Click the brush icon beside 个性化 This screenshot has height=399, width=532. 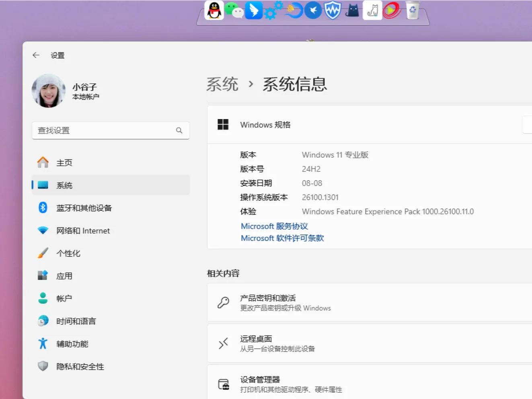click(43, 253)
